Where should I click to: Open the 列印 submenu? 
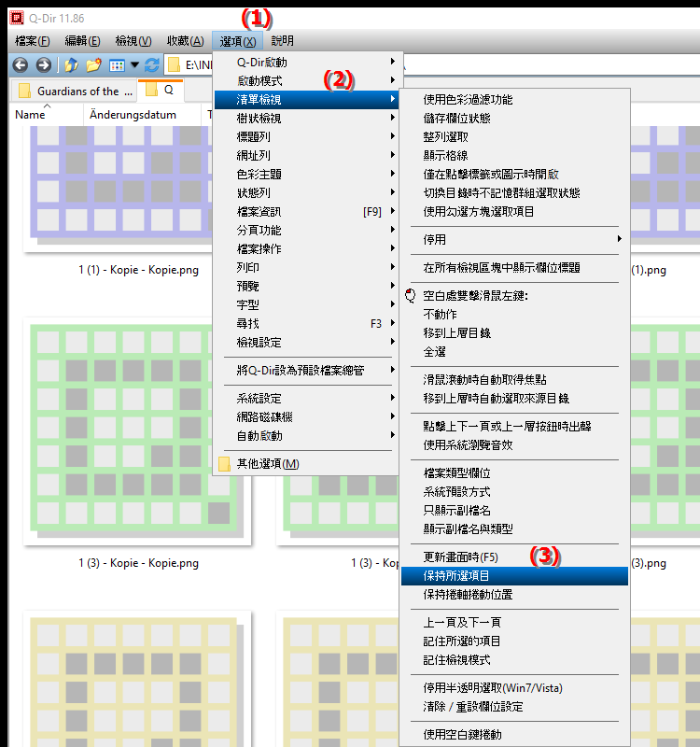coord(306,268)
